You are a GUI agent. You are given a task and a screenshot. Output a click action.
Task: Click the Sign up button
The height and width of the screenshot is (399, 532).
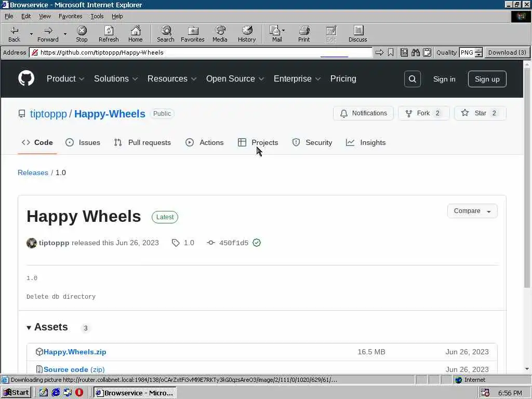click(x=487, y=79)
